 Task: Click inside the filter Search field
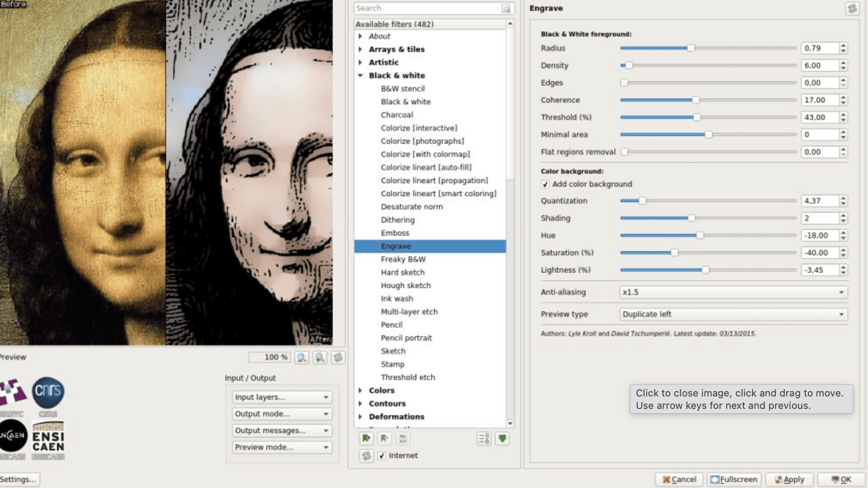[427, 8]
